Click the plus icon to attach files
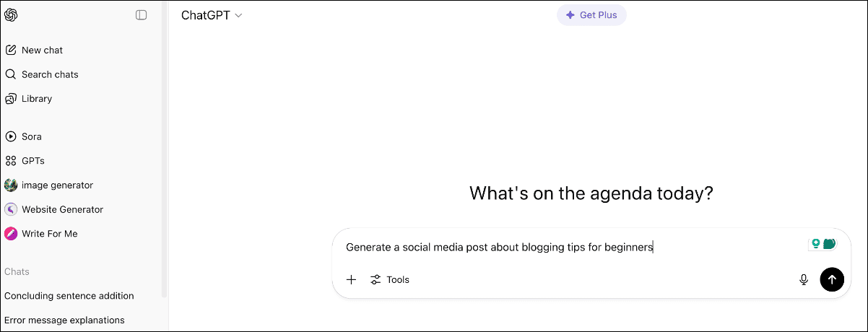 click(352, 280)
